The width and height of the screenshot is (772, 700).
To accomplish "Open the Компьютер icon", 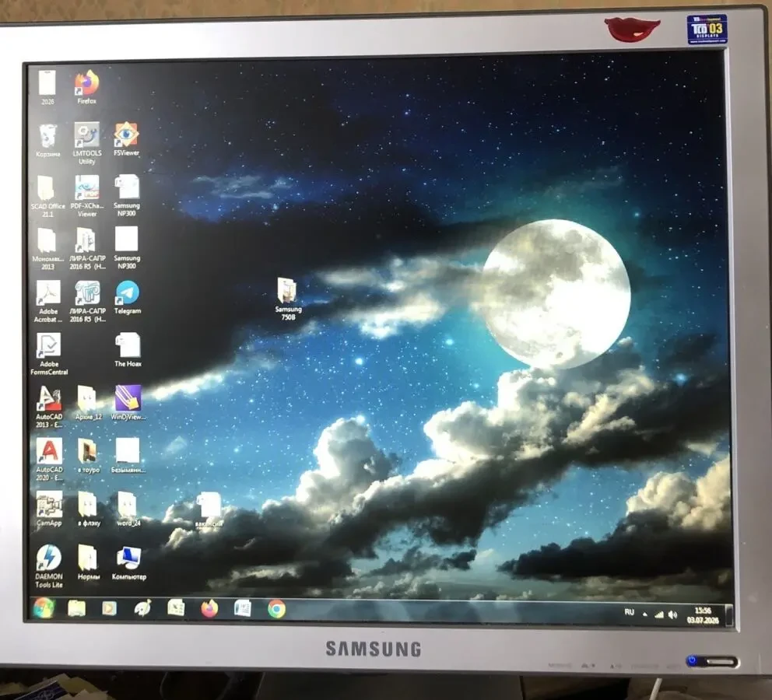I will click(x=128, y=562).
